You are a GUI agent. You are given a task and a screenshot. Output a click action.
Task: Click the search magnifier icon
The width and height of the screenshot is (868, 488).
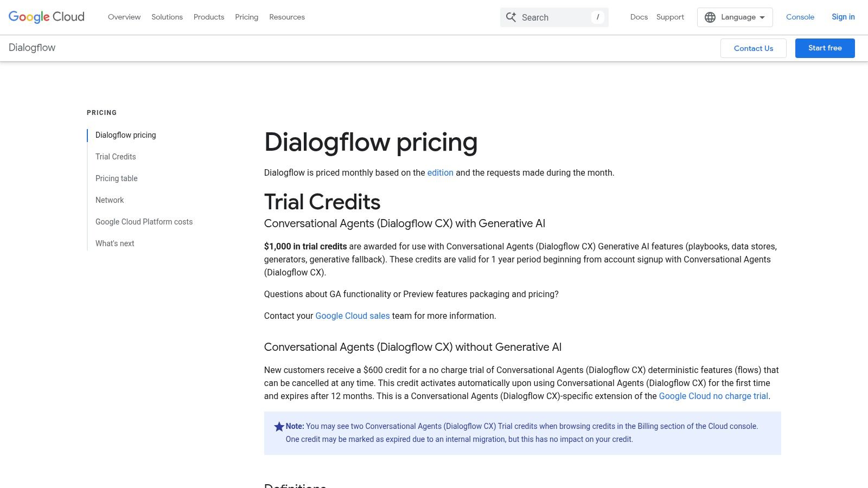pyautogui.click(x=510, y=17)
